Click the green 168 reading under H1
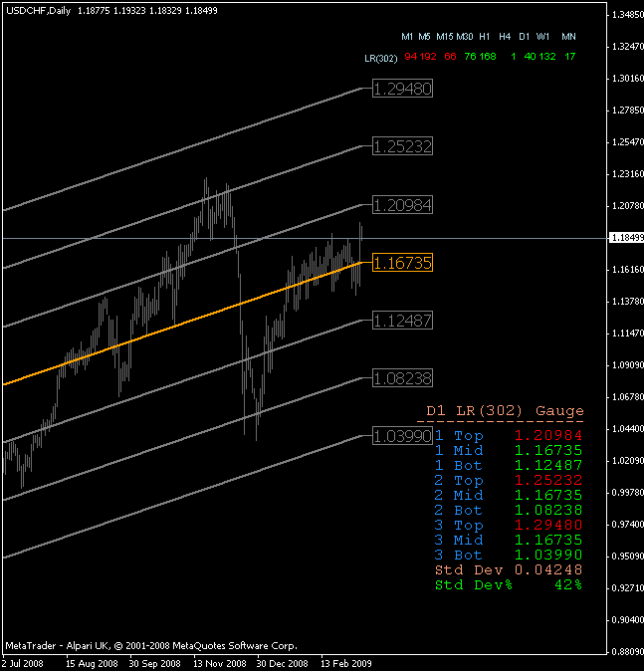Image resolution: width=644 pixels, height=671 pixels. click(x=488, y=57)
